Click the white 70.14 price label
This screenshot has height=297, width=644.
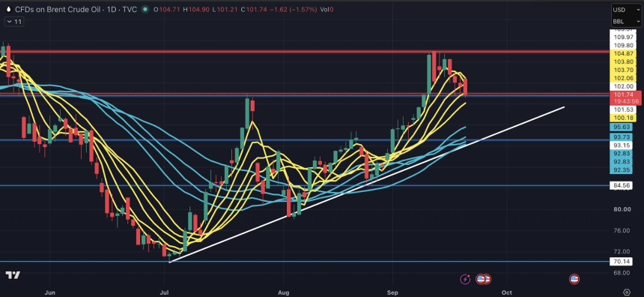pyautogui.click(x=622, y=261)
